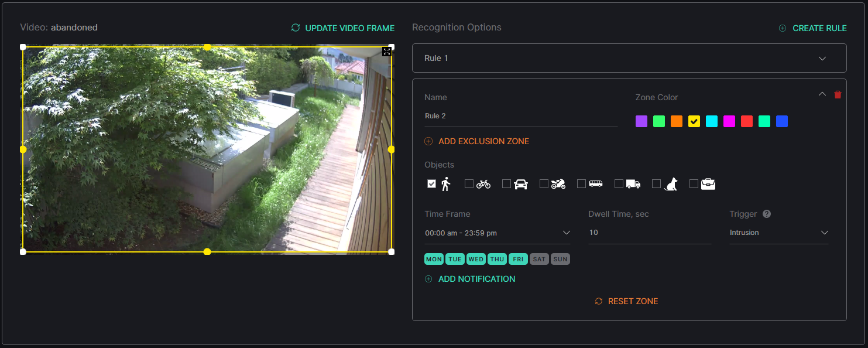
Task: Click the CREATE RULE button
Action: (813, 28)
